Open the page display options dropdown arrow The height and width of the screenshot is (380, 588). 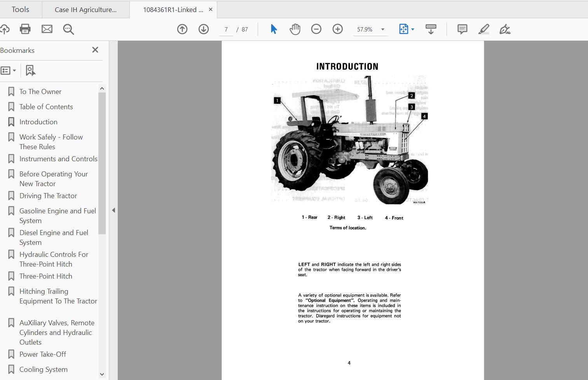pos(413,29)
